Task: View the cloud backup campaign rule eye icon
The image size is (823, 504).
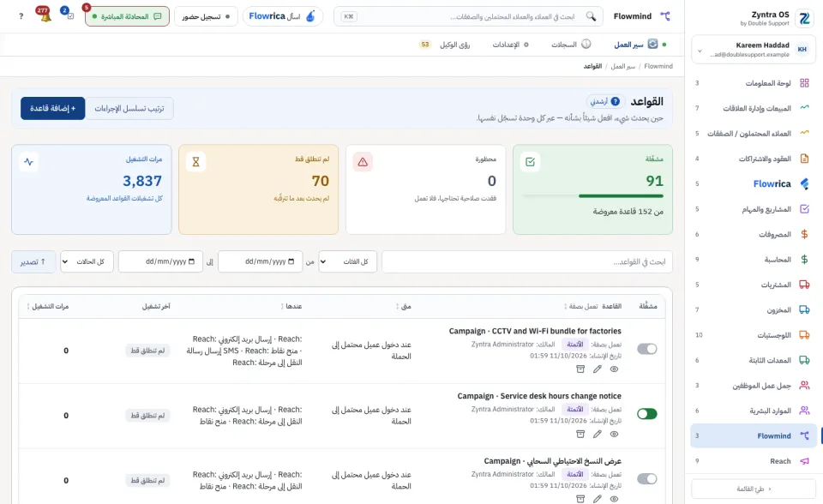Action: click(614, 499)
